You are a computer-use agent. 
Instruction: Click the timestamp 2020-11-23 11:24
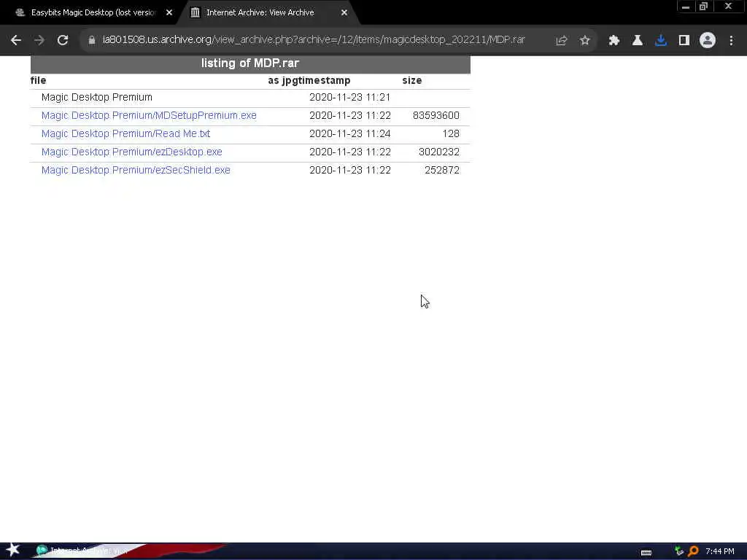(349, 134)
